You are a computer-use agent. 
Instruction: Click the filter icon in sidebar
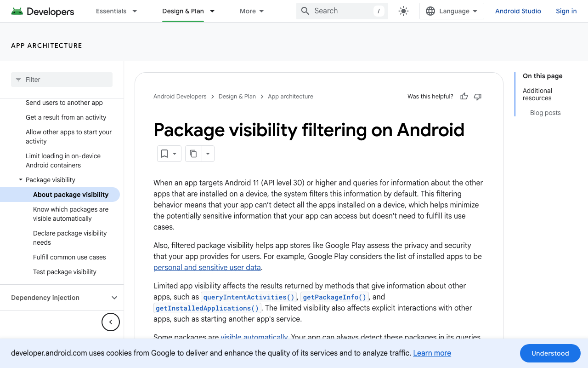18,80
